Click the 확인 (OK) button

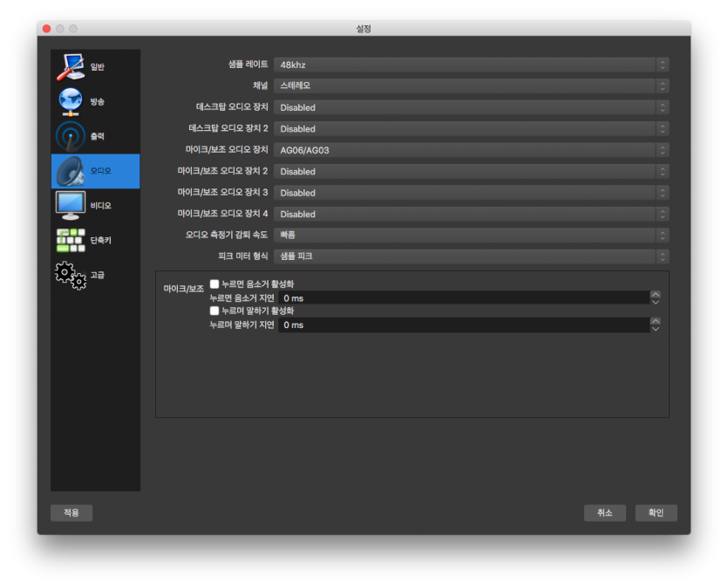tap(656, 513)
